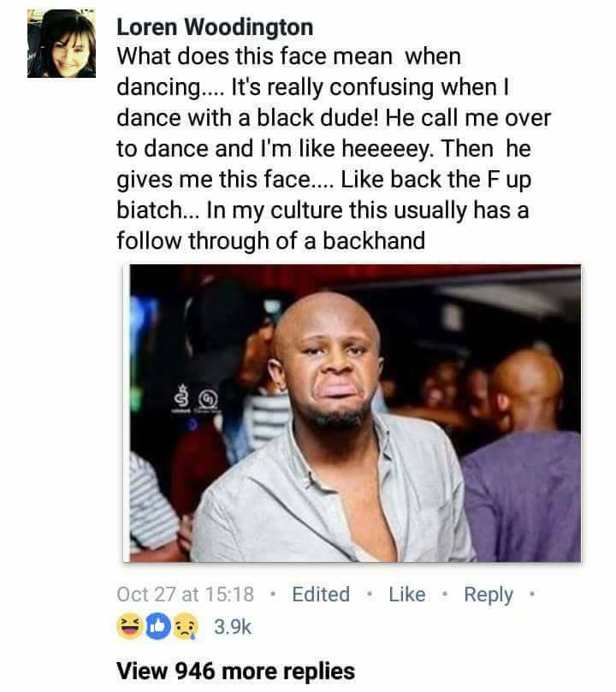616x692 pixels.
Task: Click the Haha laughing reaction emoji
Action: point(129,627)
